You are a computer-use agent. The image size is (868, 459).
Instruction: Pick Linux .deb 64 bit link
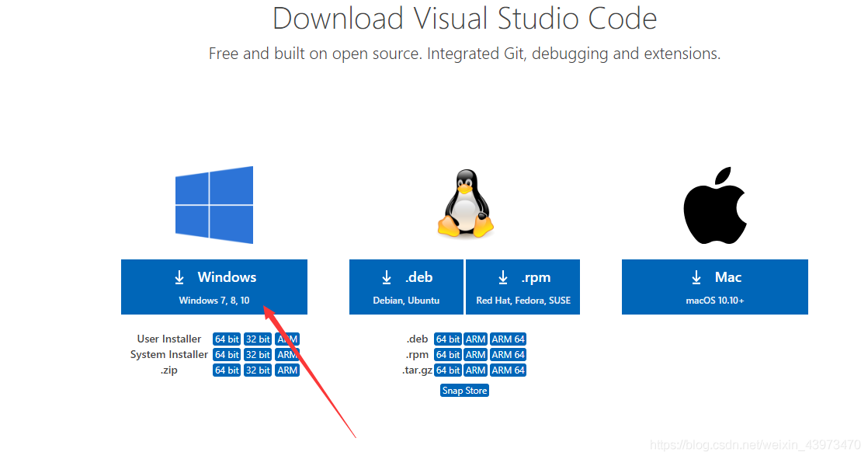point(448,339)
